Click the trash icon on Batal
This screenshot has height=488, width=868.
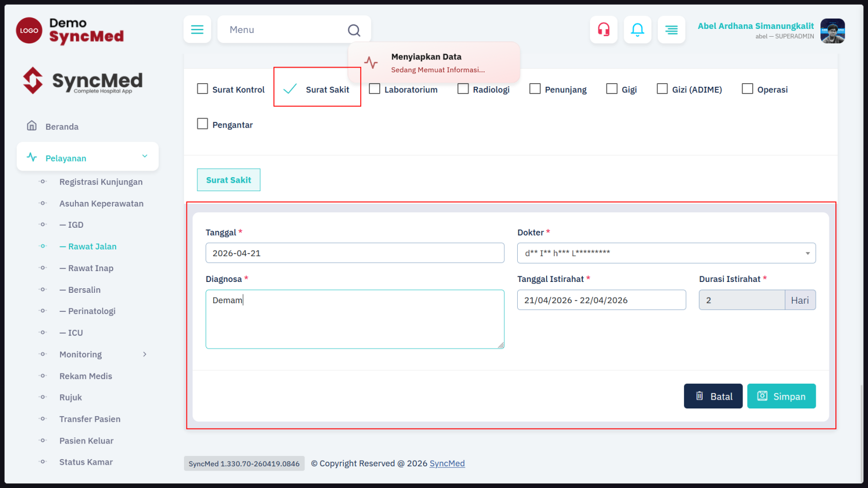(699, 396)
